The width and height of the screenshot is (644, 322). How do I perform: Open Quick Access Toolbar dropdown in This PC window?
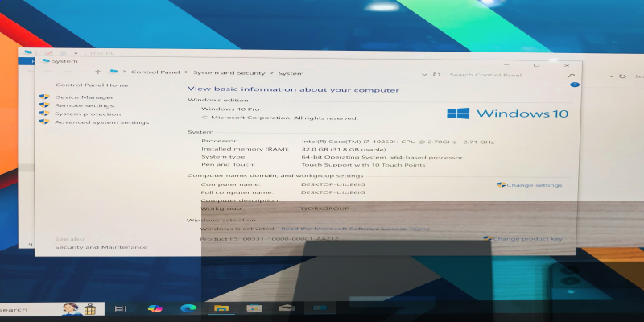(76, 53)
